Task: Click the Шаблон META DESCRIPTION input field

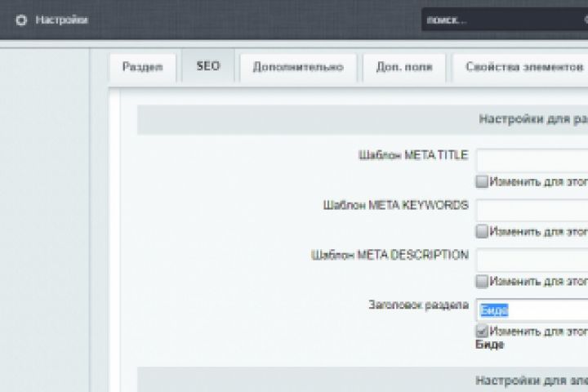Action: click(532, 259)
